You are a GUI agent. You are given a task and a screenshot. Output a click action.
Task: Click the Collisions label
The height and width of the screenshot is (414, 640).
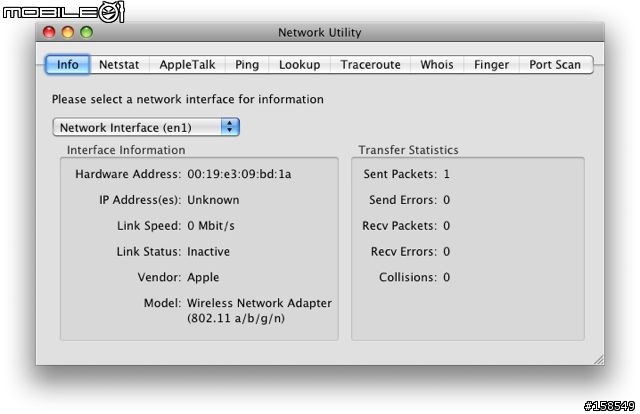pos(408,277)
